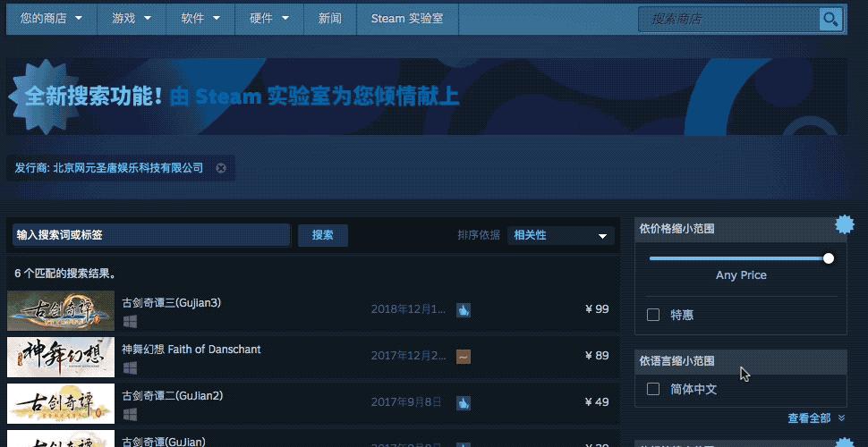Click the ¥ 89 price

(x=597, y=355)
